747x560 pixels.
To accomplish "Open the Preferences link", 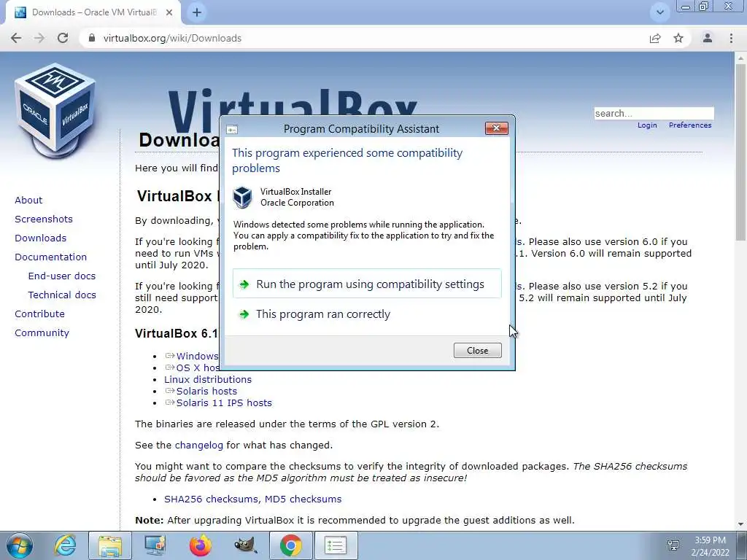I will click(690, 125).
